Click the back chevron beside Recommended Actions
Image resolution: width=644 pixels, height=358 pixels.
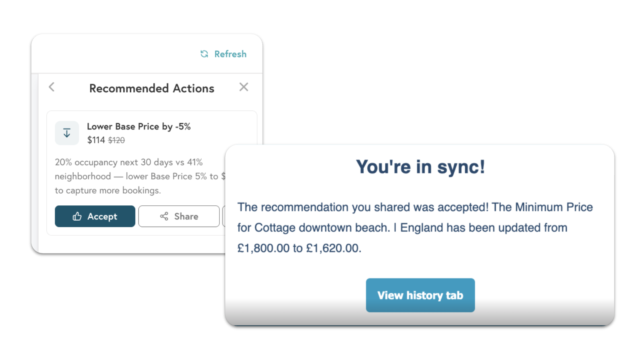pos(52,87)
